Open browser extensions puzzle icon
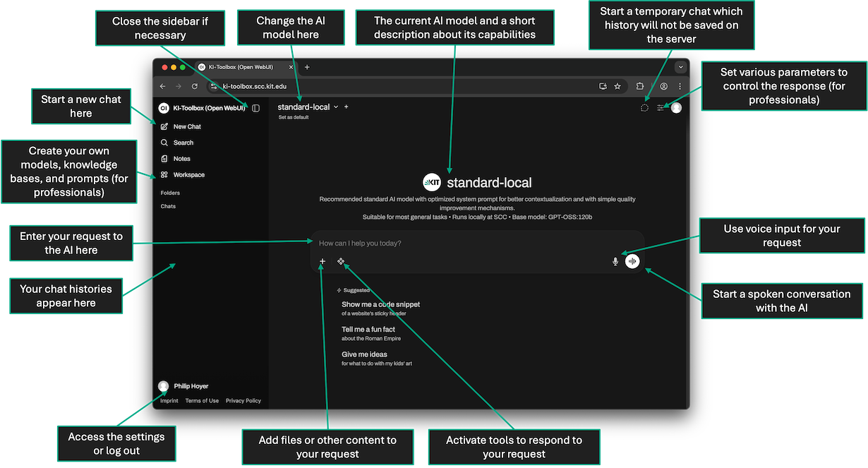Viewport: 868px width, 468px height. pos(640,86)
